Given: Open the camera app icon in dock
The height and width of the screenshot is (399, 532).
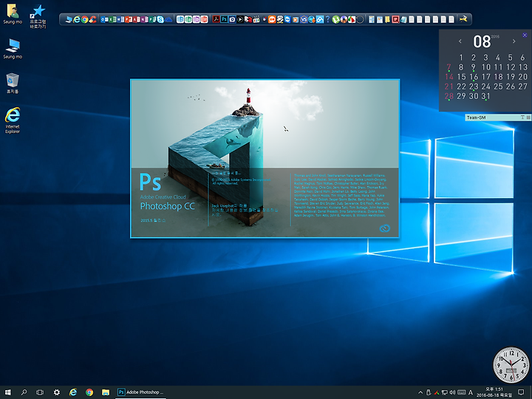Looking at the screenshot, I should (232, 19).
